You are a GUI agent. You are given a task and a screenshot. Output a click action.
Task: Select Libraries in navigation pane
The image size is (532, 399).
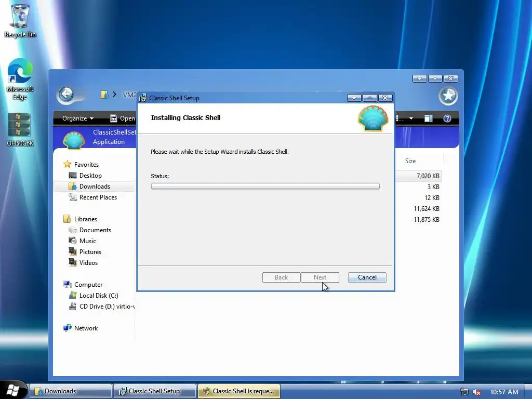click(86, 219)
